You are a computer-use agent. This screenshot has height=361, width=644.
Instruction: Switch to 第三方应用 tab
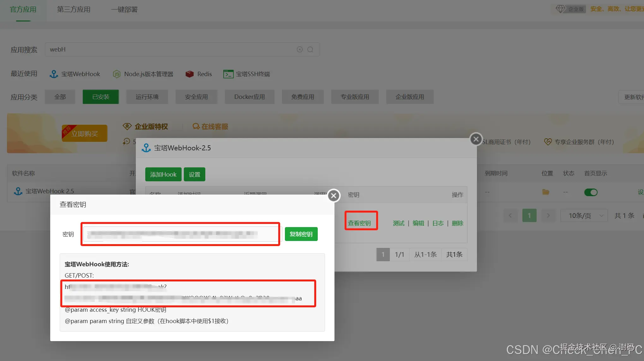coord(74,9)
